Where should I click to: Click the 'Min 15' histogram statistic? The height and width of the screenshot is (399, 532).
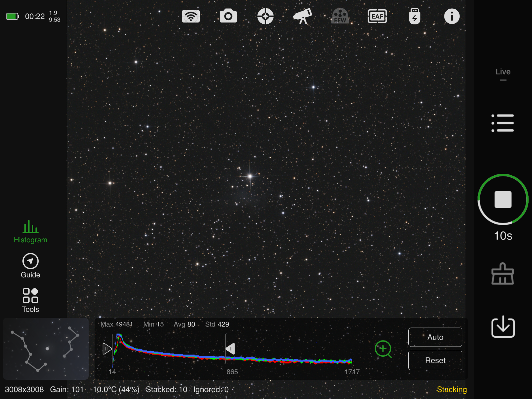pos(154,324)
